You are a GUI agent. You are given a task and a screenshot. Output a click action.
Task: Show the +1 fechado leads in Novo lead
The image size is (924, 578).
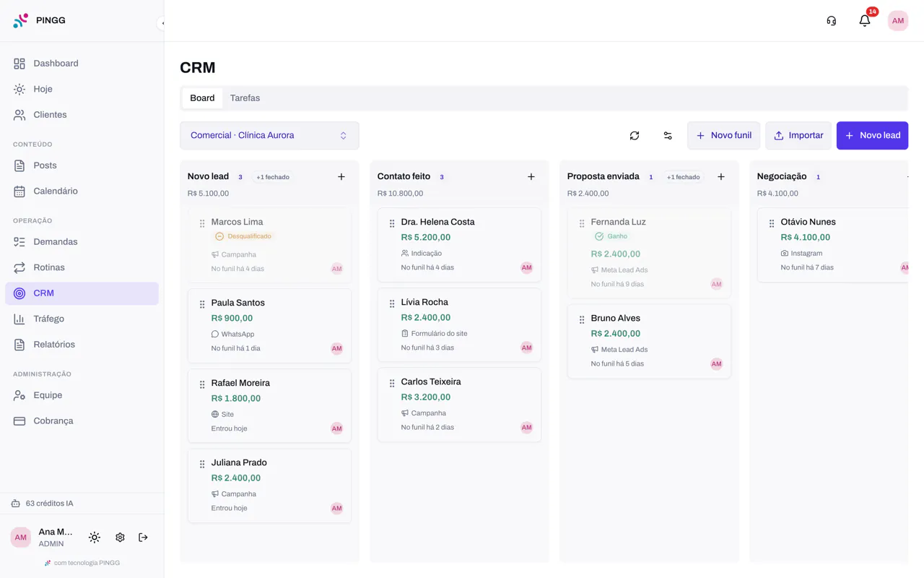(273, 177)
